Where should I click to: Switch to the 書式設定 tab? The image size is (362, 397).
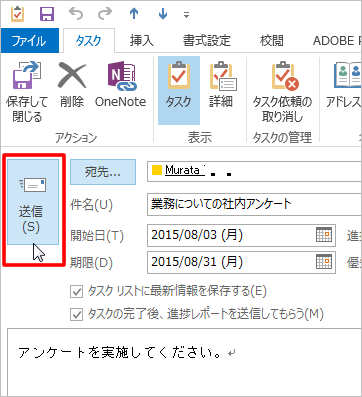pos(207,41)
